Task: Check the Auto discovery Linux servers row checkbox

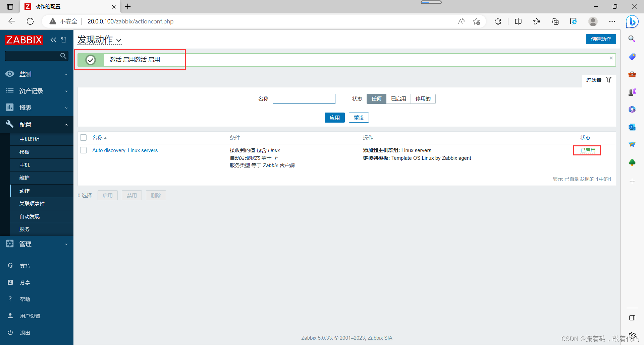Action: pos(84,150)
